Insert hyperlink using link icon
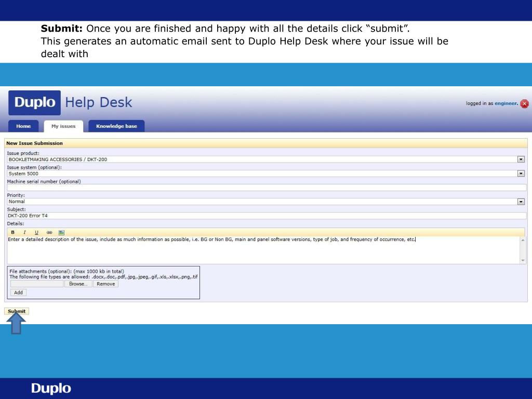The height and width of the screenshot is (399, 532). 49,232
